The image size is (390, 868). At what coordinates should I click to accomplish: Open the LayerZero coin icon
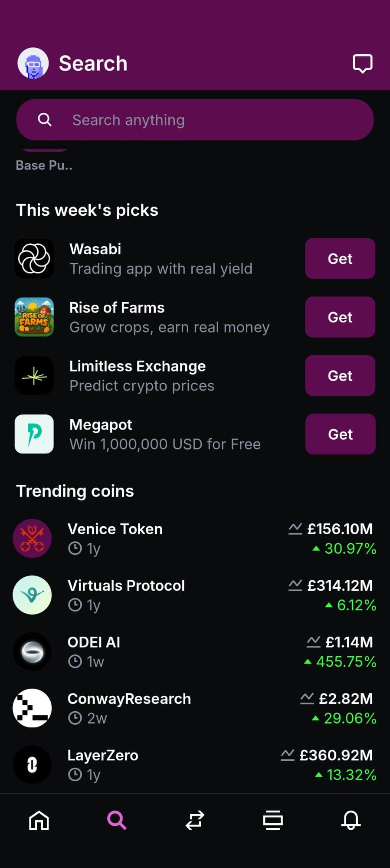[32, 765]
